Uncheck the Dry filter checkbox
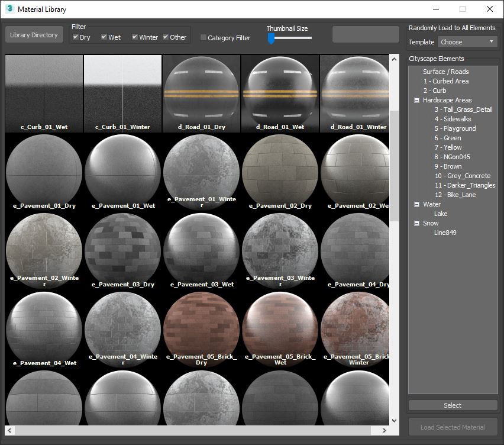 pyautogui.click(x=75, y=37)
